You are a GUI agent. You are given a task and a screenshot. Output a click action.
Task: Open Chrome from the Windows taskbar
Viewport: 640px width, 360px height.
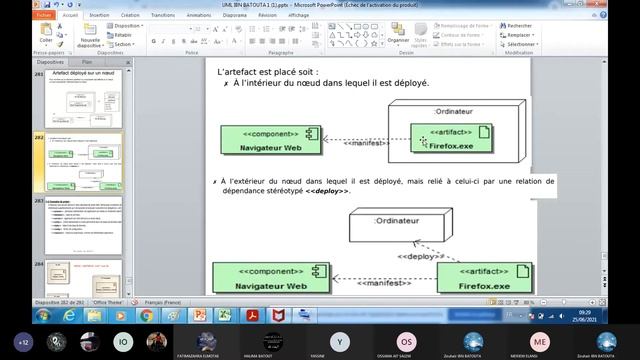[147, 316]
